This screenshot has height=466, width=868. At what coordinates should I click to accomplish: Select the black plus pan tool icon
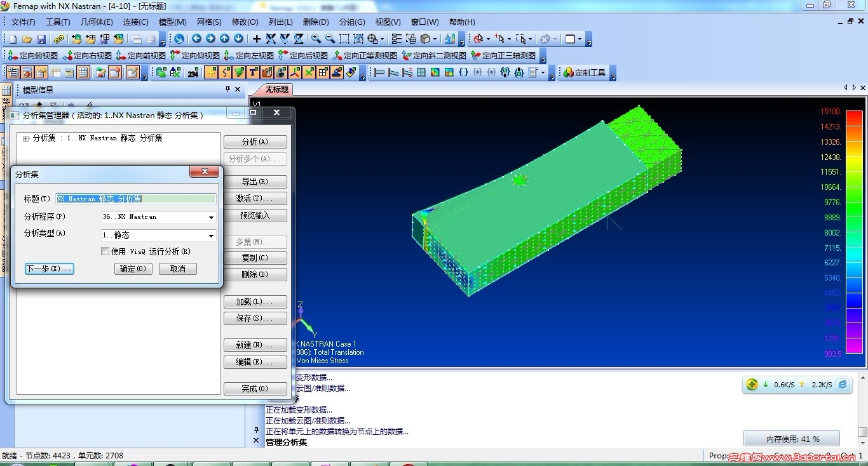(257, 39)
